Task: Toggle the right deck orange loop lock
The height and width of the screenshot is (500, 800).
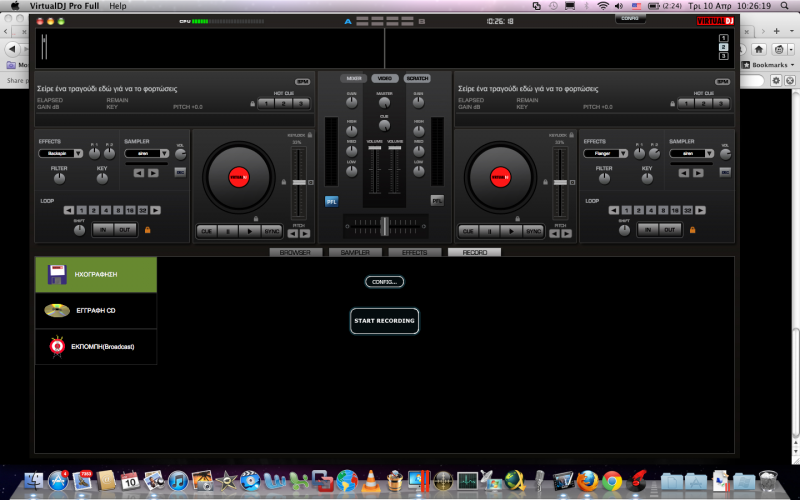Action: coord(692,230)
